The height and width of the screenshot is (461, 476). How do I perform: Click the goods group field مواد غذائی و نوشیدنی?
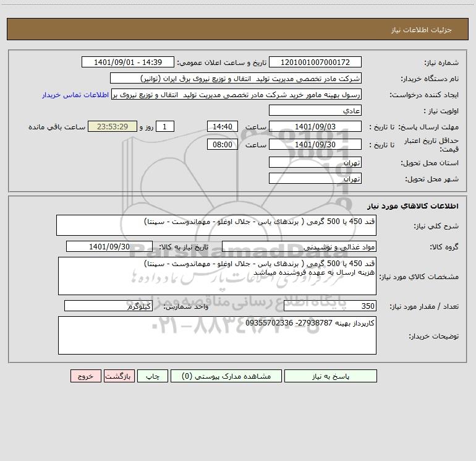coord(299,246)
